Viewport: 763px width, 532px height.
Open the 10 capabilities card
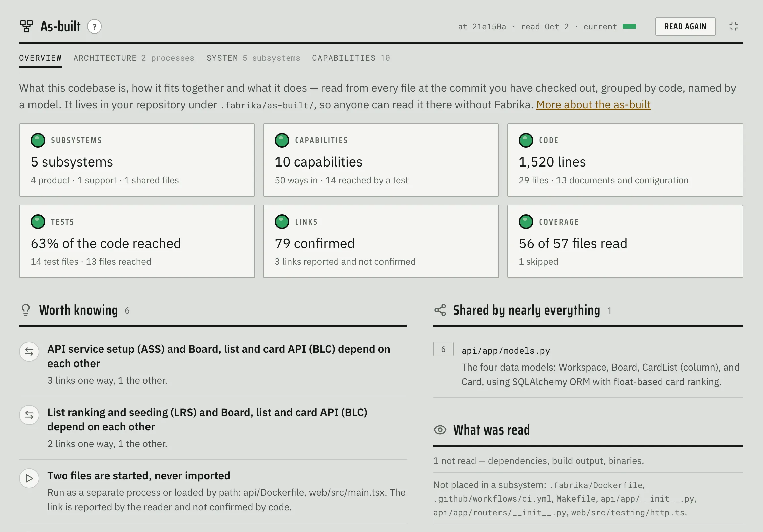point(381,160)
